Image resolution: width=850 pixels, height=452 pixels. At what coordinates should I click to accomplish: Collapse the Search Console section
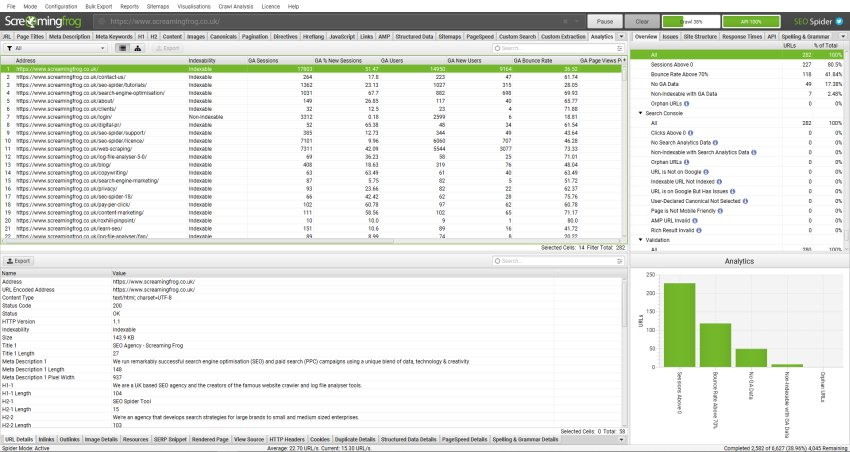640,113
